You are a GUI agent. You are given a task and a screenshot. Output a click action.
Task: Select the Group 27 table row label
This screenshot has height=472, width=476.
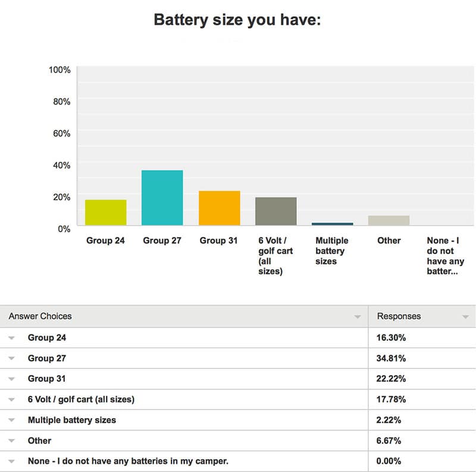(47, 358)
